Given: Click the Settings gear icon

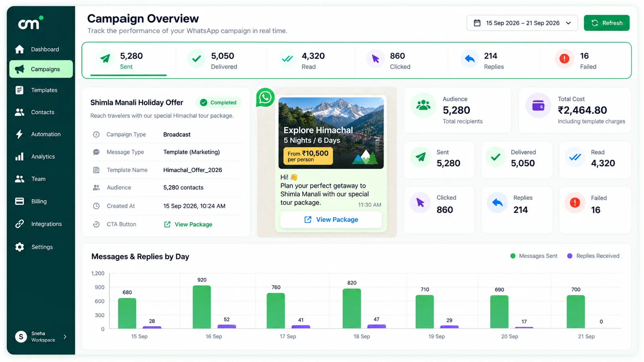Looking at the screenshot, I should click(x=19, y=247).
